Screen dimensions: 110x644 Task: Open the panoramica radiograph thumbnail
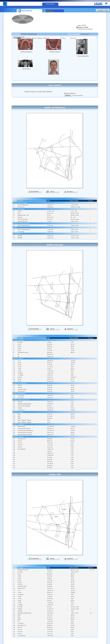[25, 63]
